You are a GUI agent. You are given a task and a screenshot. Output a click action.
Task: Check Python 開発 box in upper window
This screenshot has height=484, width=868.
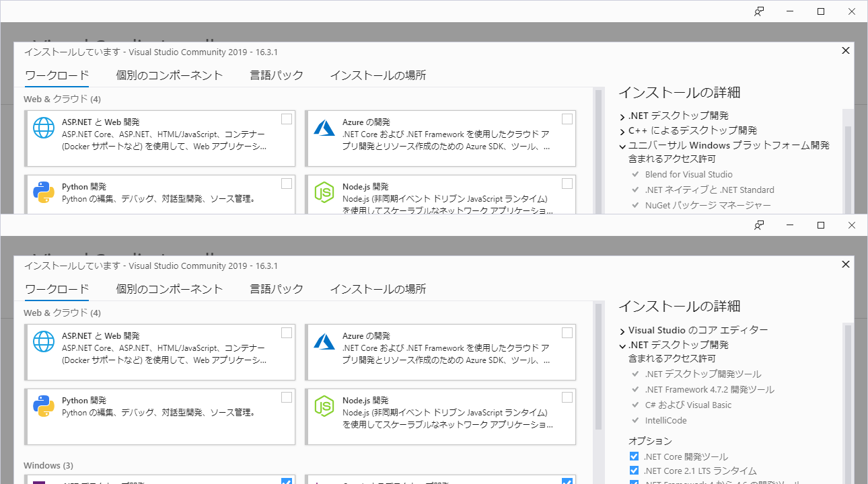pos(287,184)
